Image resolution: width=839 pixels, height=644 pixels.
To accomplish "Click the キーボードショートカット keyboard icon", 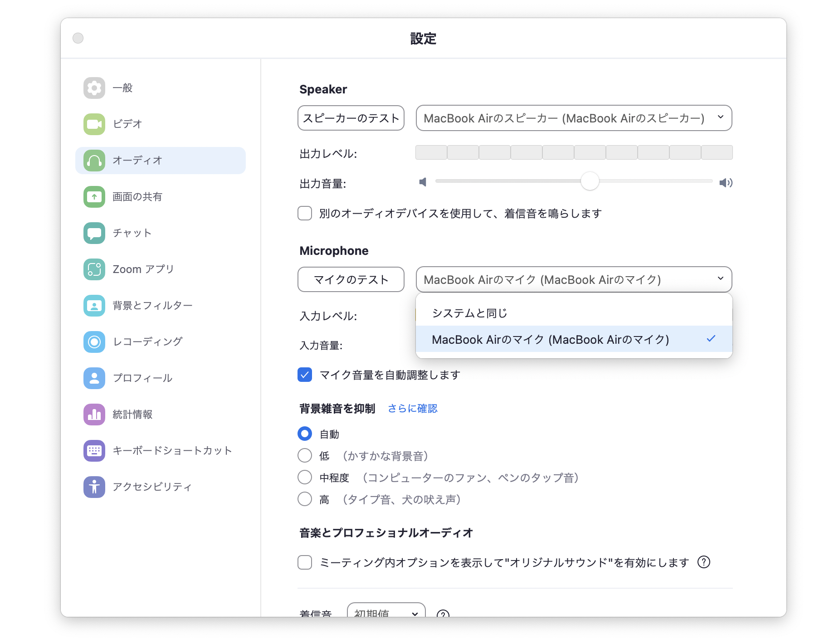I will click(94, 451).
